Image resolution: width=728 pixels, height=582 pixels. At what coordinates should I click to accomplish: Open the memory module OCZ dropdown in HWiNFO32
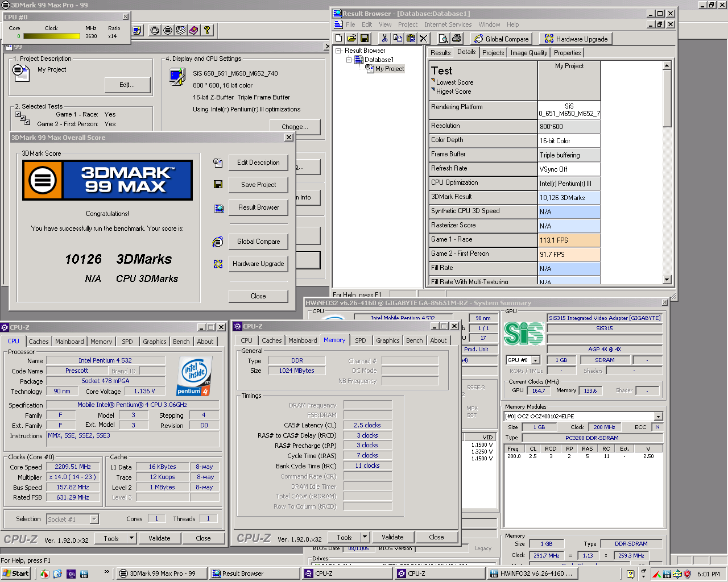pos(658,417)
